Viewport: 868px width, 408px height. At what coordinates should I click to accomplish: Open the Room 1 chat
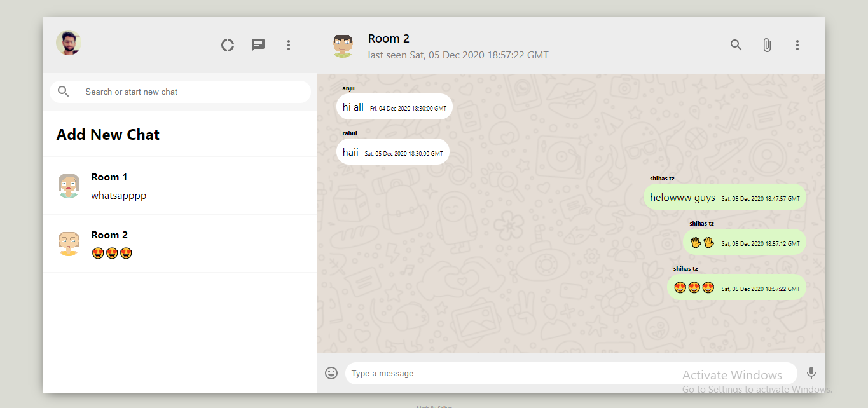pyautogui.click(x=180, y=186)
